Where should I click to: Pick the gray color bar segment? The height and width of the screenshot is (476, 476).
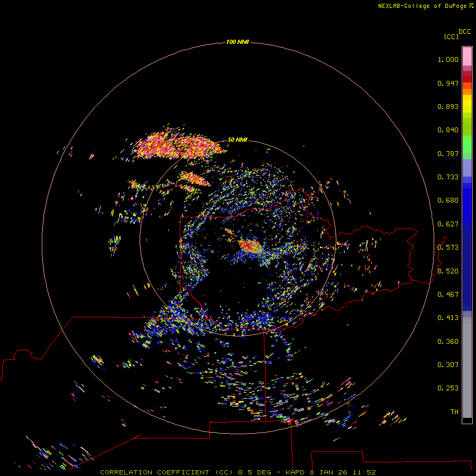[x=467, y=368]
